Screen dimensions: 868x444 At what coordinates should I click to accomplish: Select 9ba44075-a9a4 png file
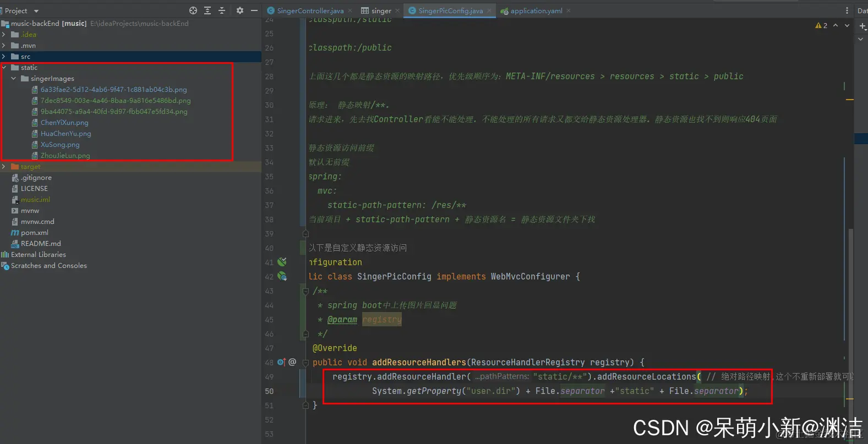[114, 111]
